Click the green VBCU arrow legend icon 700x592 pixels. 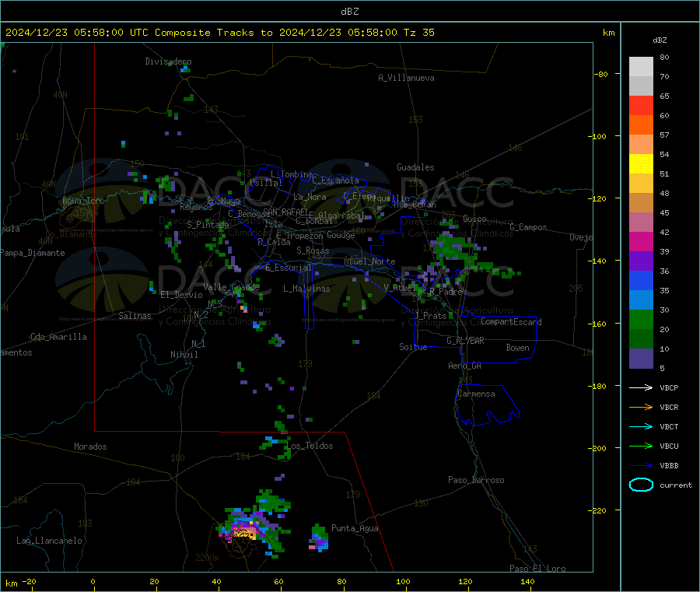click(641, 446)
